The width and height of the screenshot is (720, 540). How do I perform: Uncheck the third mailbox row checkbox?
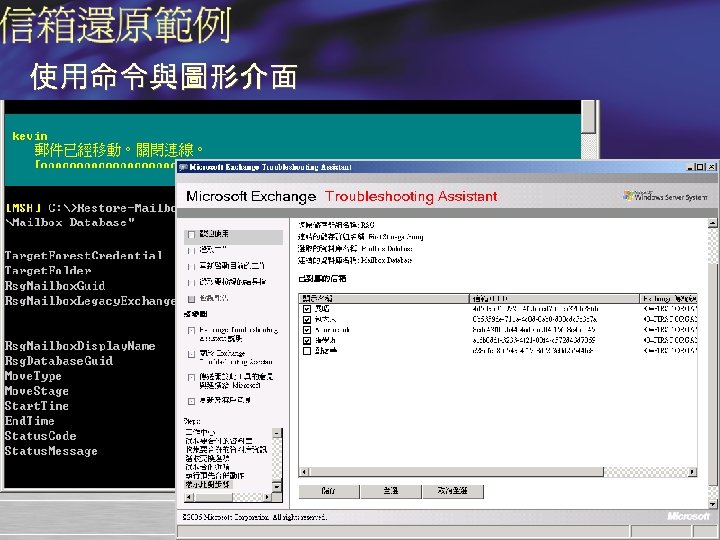coord(307,330)
